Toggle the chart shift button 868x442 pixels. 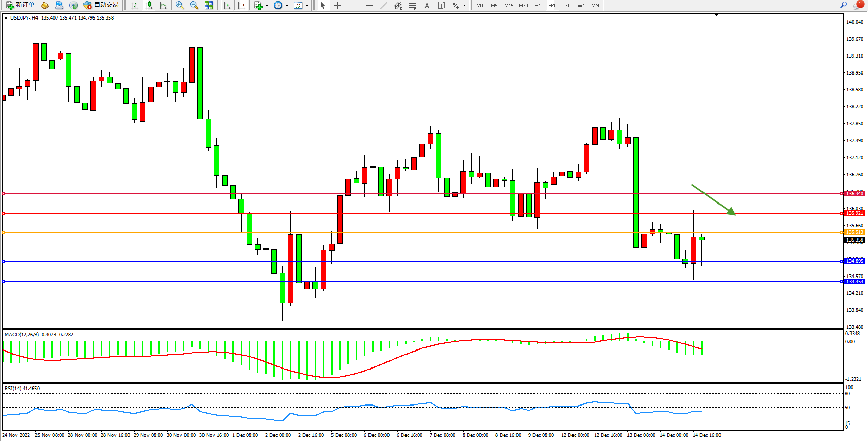241,5
